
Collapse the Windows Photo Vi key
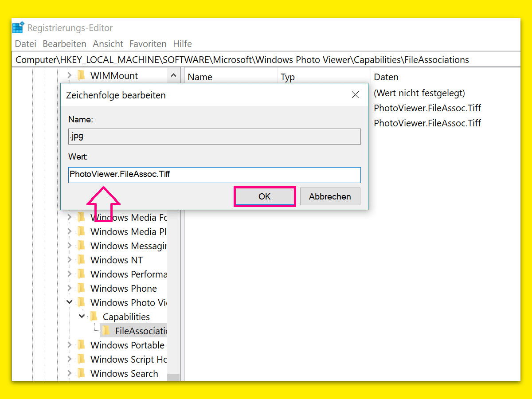pos(70,302)
